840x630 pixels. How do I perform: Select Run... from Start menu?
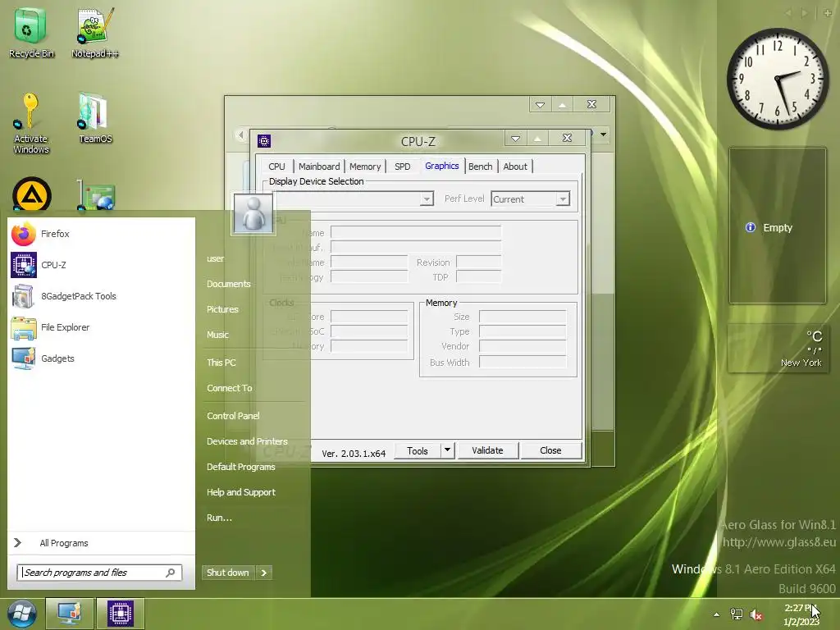[x=220, y=518]
